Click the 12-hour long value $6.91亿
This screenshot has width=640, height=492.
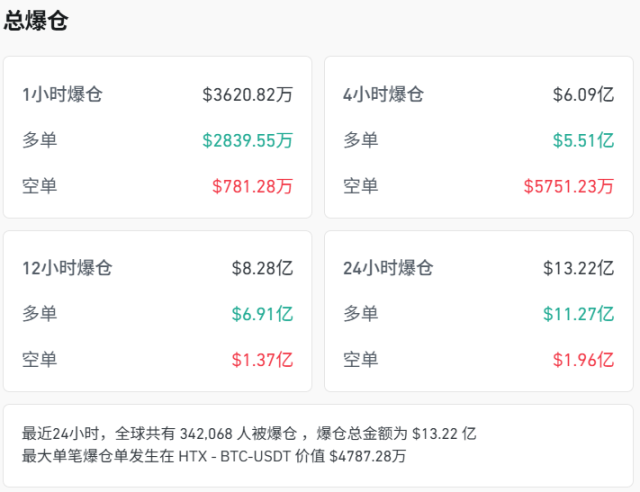[262, 314]
